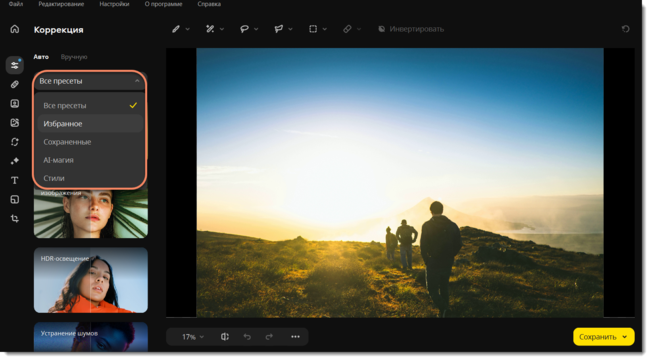Expand lasso tool options arrow
Image resolution: width=650 pixels, height=360 pixels.
pyautogui.click(x=256, y=29)
